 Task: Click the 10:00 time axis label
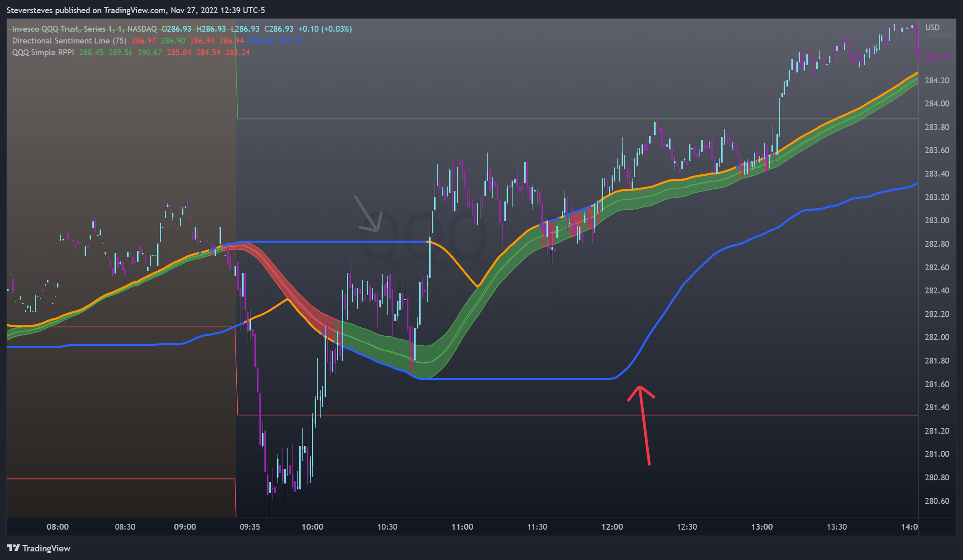tap(312, 527)
